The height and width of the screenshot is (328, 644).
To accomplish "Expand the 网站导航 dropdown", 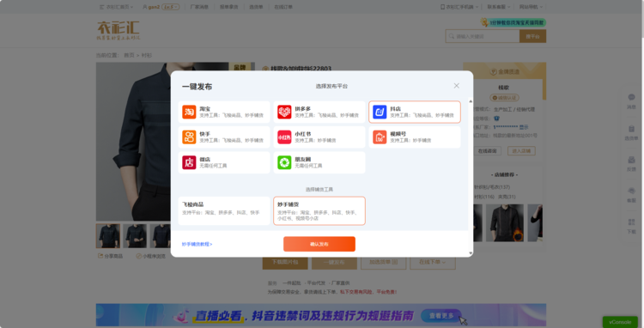I will click(x=531, y=7).
